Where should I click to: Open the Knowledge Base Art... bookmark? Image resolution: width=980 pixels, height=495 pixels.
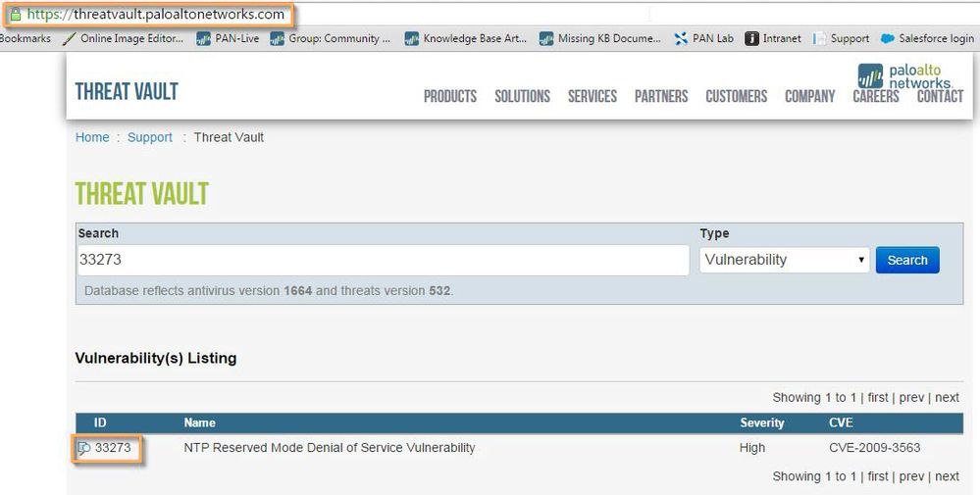(466, 38)
